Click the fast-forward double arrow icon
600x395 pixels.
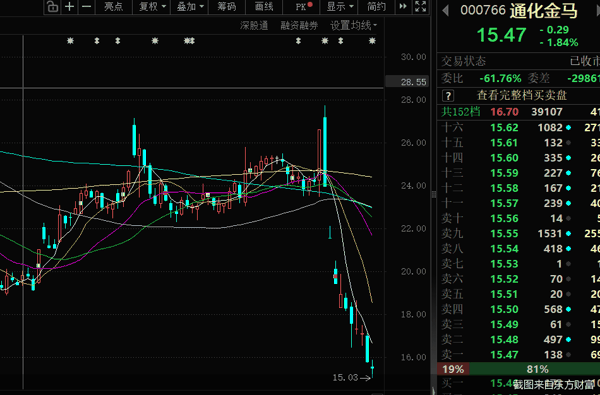[403, 7]
